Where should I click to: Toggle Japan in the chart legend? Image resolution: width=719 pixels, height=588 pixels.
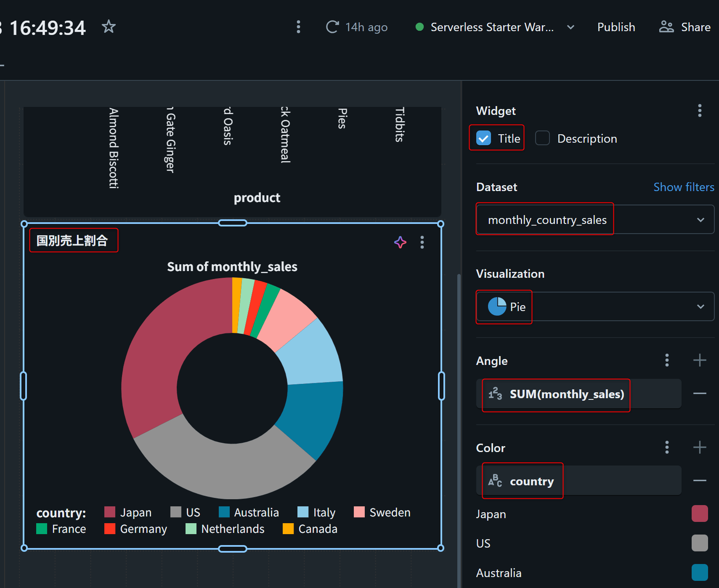[128, 512]
